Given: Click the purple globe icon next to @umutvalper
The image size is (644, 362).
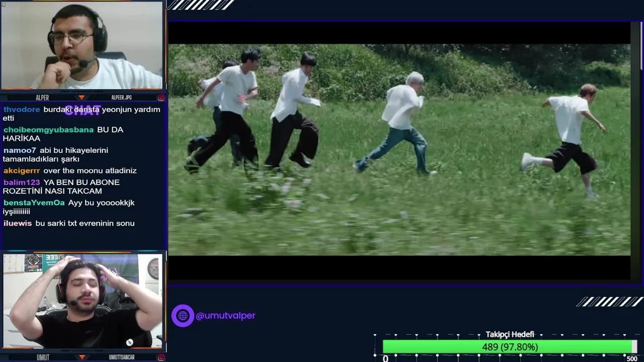Looking at the screenshot, I should click(183, 316).
